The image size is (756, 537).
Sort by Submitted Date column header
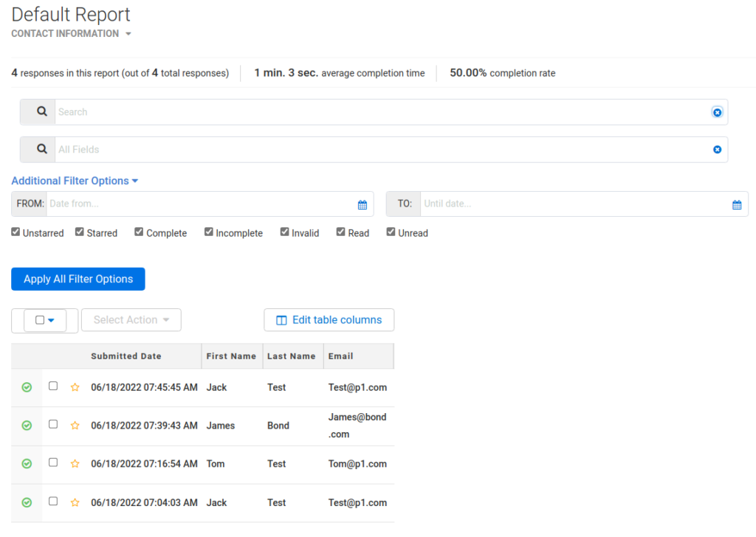pyautogui.click(x=126, y=356)
